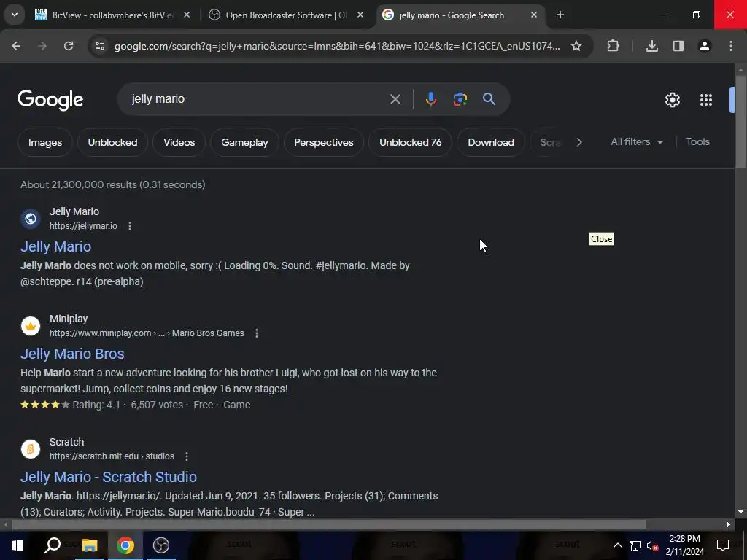This screenshot has height=560, width=747.
Task: Open options for the Miniplay result
Action: 256,333
